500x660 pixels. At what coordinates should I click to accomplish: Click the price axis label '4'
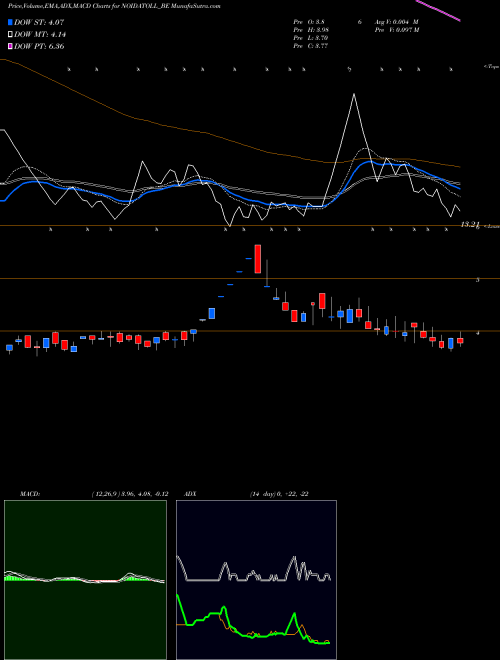pyautogui.click(x=477, y=333)
